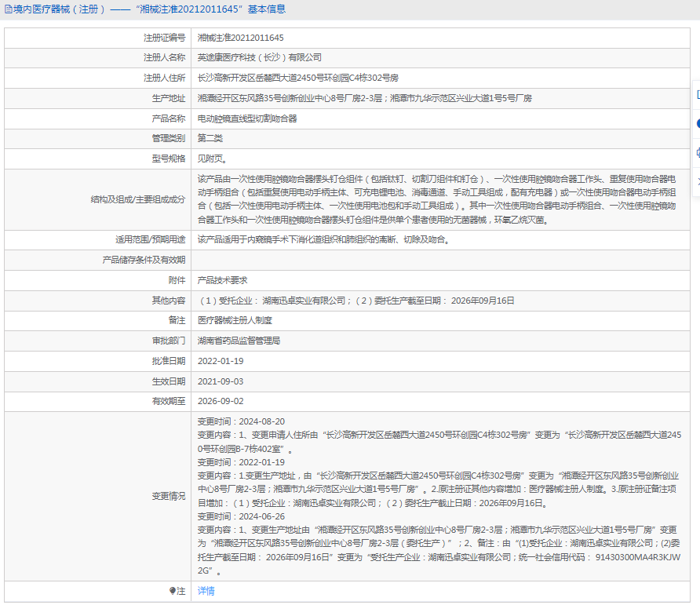Click the page title 境内医疗器械（注册）基本信息
Viewport: 700px width, 605px height.
point(150,9)
